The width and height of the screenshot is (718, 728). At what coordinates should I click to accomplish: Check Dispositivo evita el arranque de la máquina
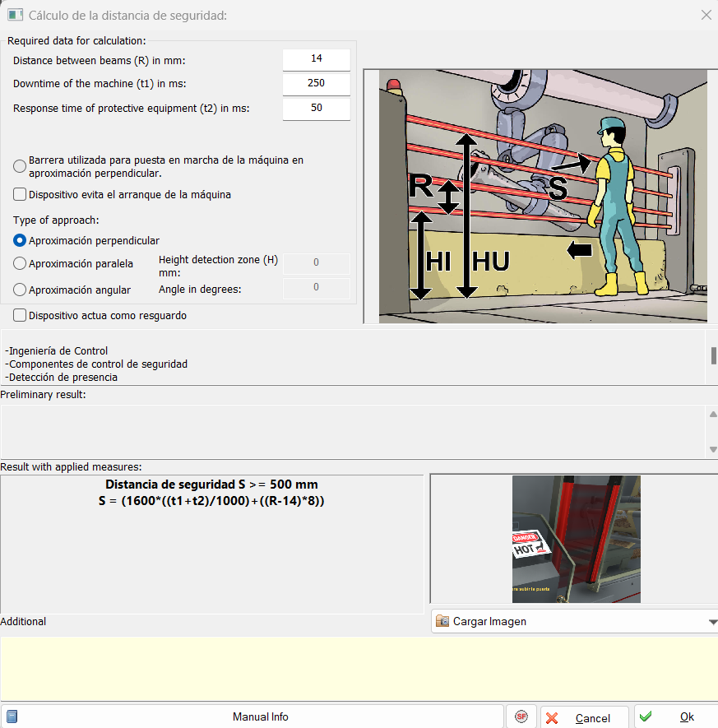pos(20,194)
